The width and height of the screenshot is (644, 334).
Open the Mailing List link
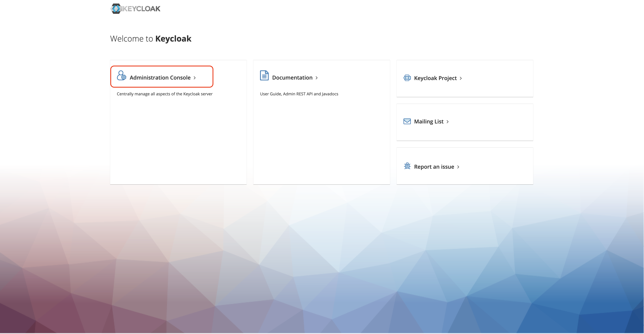[428, 122]
